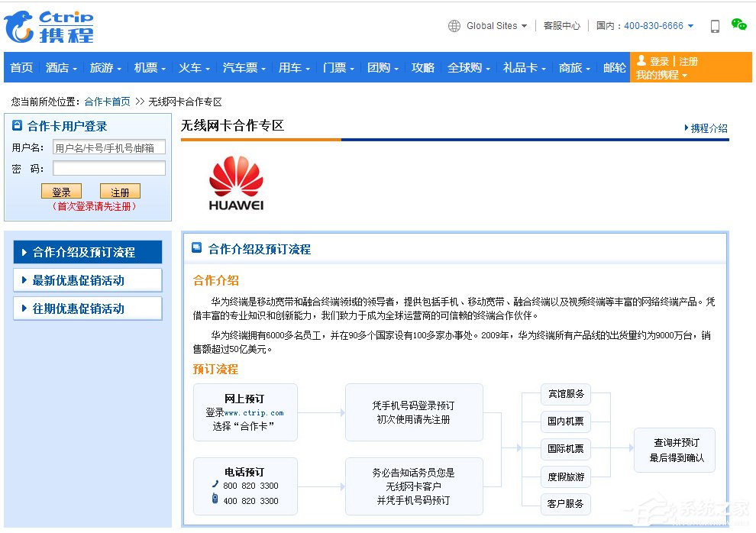Open the 酒店 navigation menu
756x533 pixels.
point(61,68)
